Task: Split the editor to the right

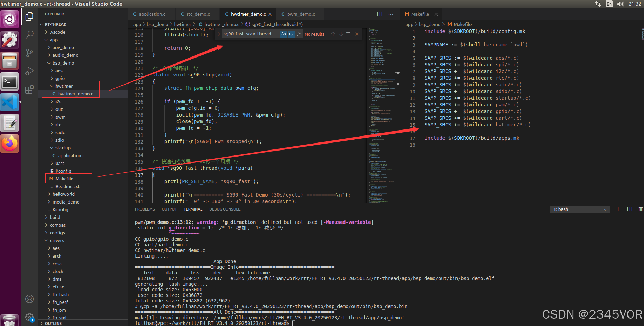Action: click(x=380, y=14)
